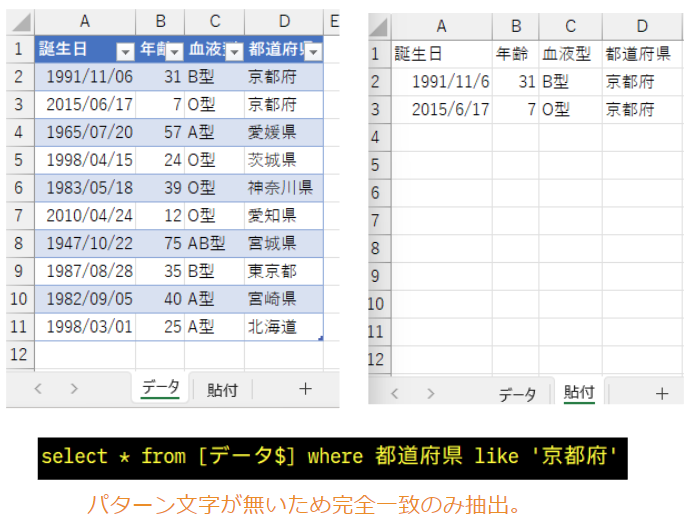The width and height of the screenshot is (685, 527).
Task: Click 宮崎県 cell
Action: point(284,299)
